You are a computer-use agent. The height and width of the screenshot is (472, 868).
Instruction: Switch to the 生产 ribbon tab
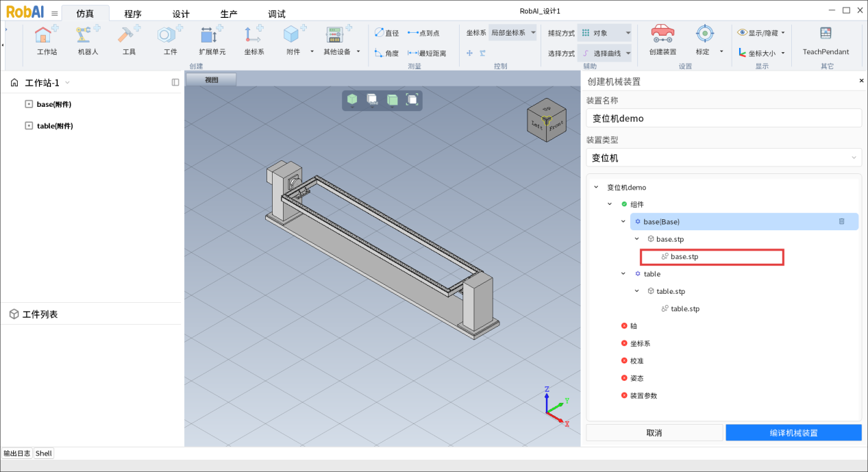tap(229, 14)
